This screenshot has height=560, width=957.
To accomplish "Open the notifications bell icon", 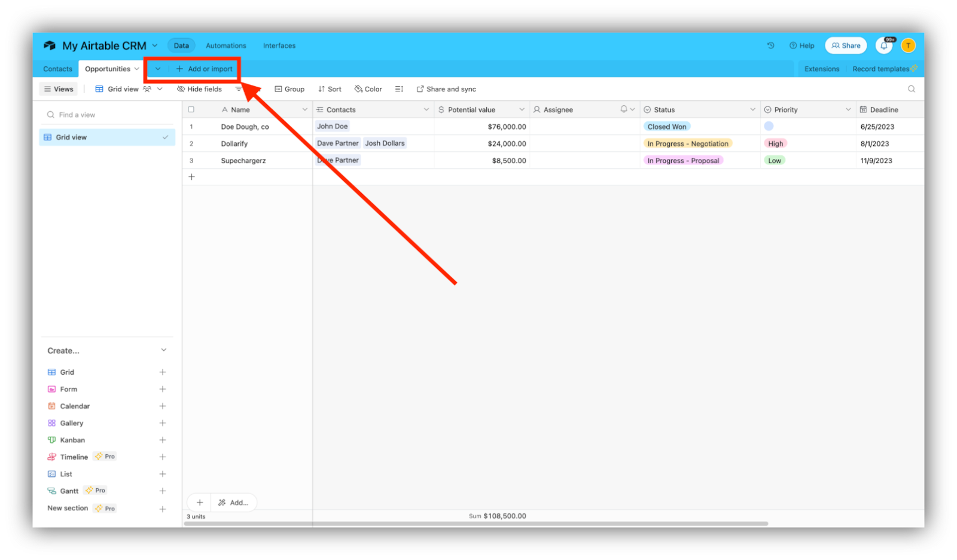I will point(884,45).
